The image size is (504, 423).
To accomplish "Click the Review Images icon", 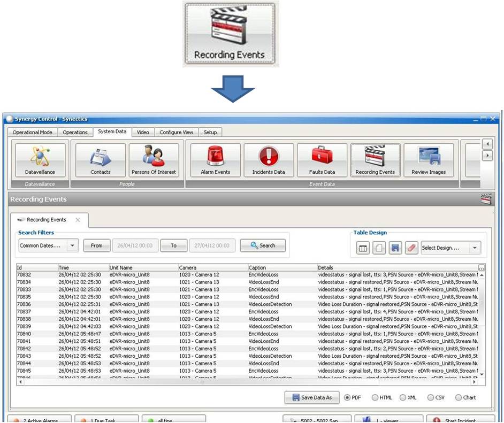I will click(x=428, y=160).
